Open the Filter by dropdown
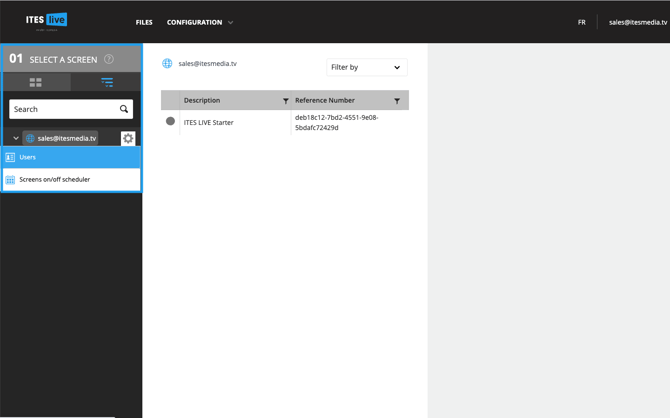Image resolution: width=670 pixels, height=418 pixels. tap(367, 67)
